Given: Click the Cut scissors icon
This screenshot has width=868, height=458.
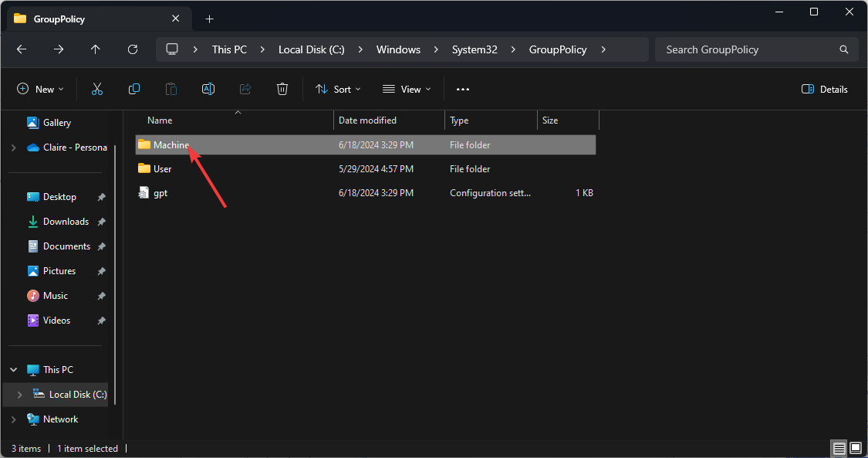Looking at the screenshot, I should tap(97, 90).
